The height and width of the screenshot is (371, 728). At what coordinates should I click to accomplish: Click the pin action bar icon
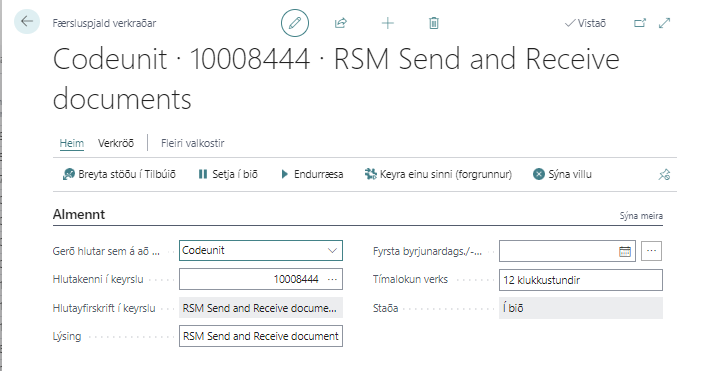tap(664, 175)
